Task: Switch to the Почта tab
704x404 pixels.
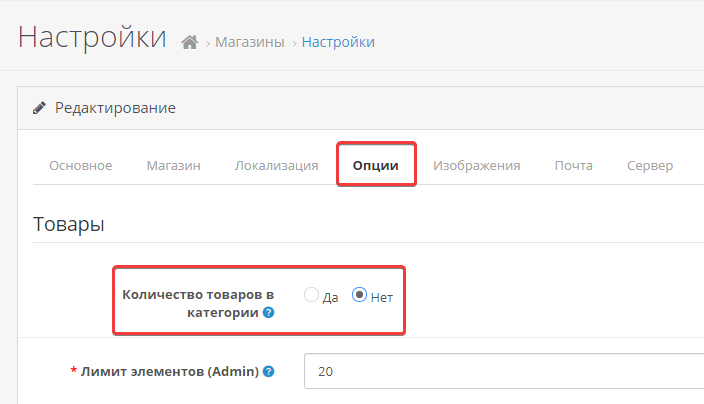Action: pos(573,166)
